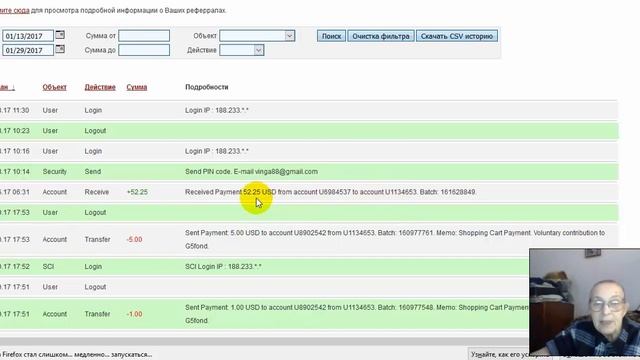
Task: Click the 'Security' object cell
Action: pyautogui.click(x=54, y=171)
